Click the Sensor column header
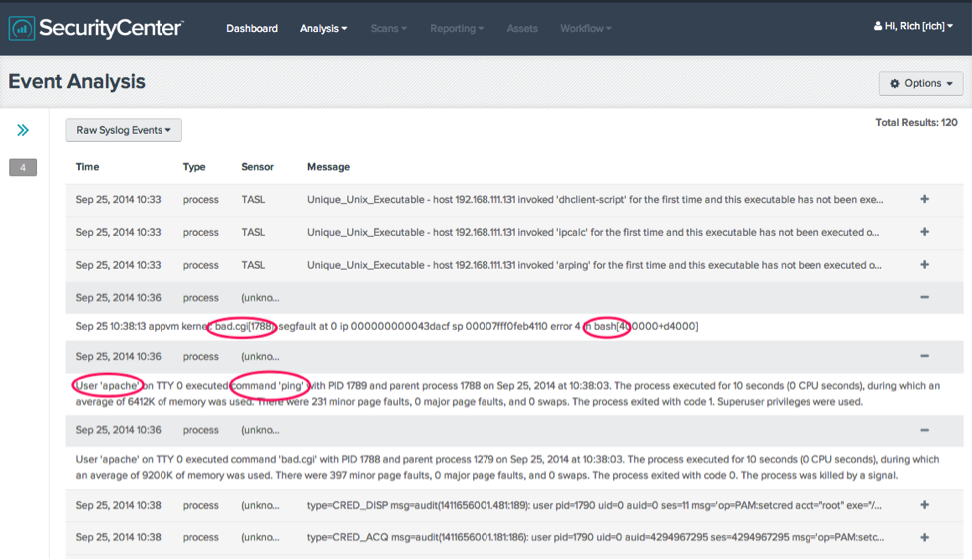The width and height of the screenshot is (972, 560). 257,167
